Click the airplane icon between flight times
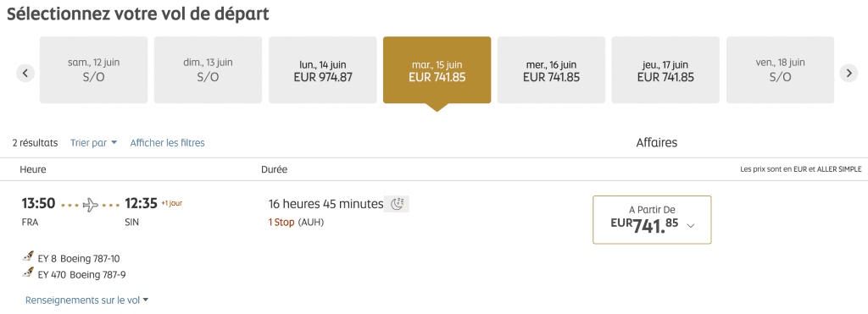868x314 pixels. [x=90, y=205]
